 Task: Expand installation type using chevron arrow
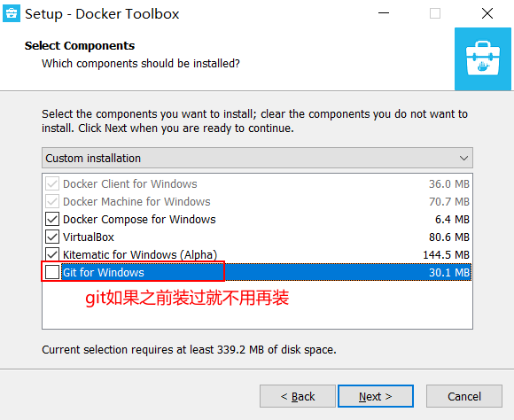[463, 158]
